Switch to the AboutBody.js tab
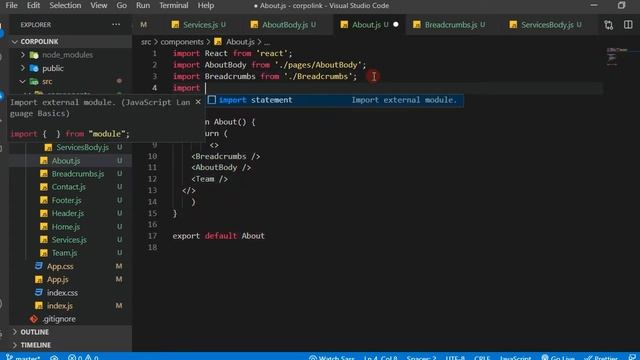This screenshot has height=360, width=640. tap(284, 24)
